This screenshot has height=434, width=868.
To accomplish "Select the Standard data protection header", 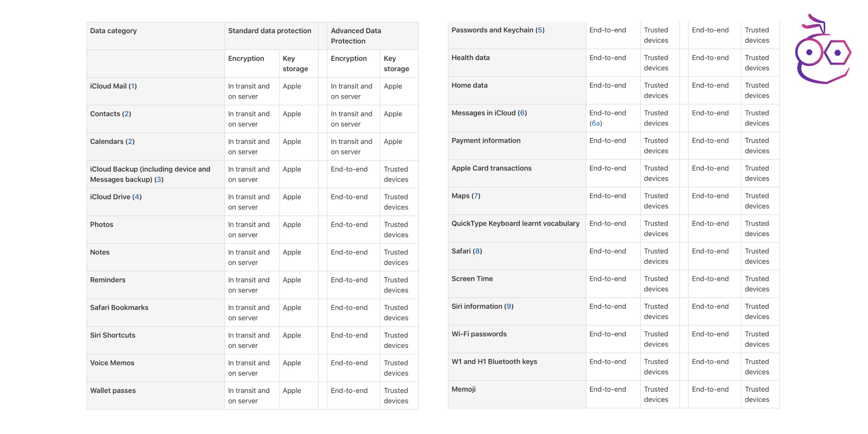I will [270, 31].
